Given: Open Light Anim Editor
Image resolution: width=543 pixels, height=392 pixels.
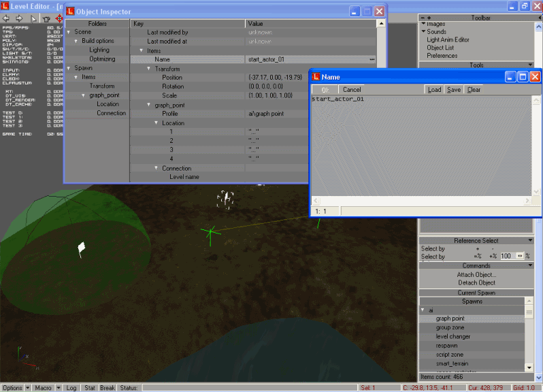Looking at the screenshot, I should click(x=448, y=40).
